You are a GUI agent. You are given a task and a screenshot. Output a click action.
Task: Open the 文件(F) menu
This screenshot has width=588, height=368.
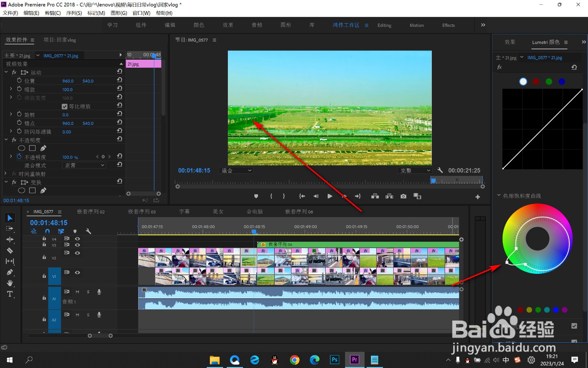(10, 13)
